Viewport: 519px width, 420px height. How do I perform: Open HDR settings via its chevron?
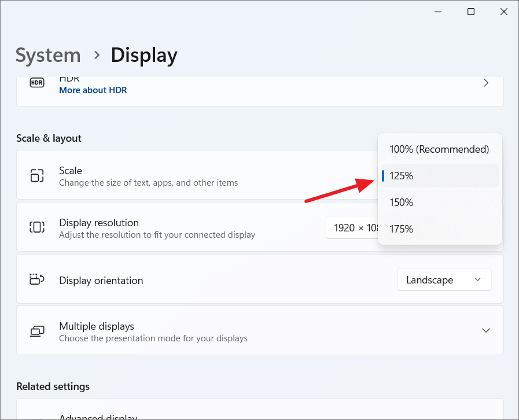486,82
